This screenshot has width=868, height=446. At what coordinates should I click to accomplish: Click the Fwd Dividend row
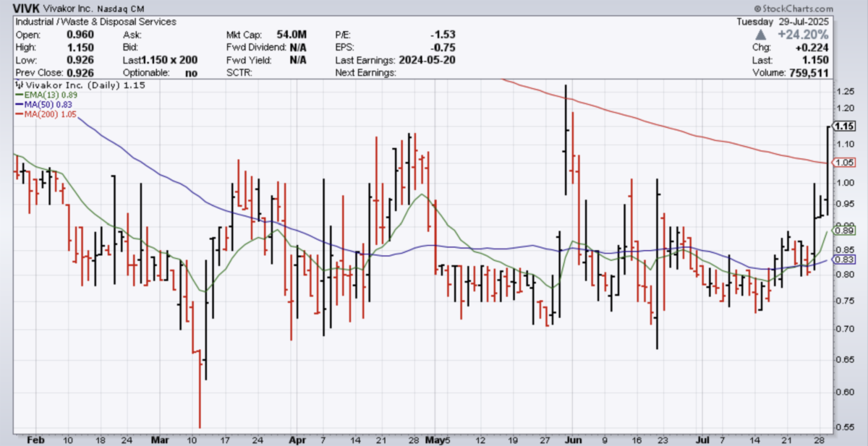click(266, 47)
